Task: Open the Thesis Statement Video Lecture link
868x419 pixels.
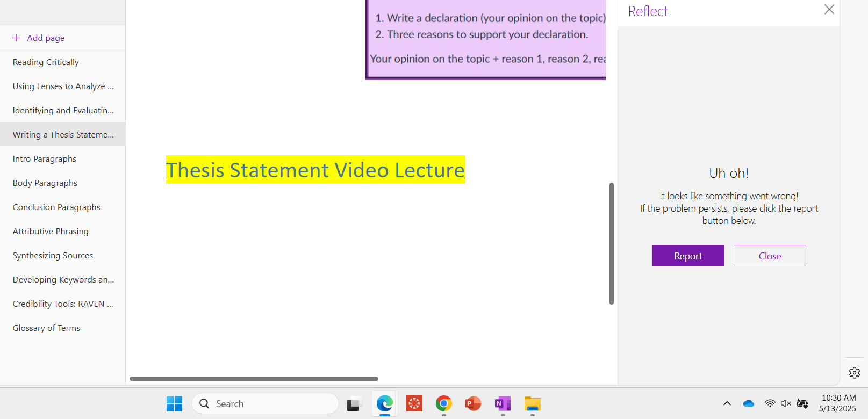Action: [315, 170]
